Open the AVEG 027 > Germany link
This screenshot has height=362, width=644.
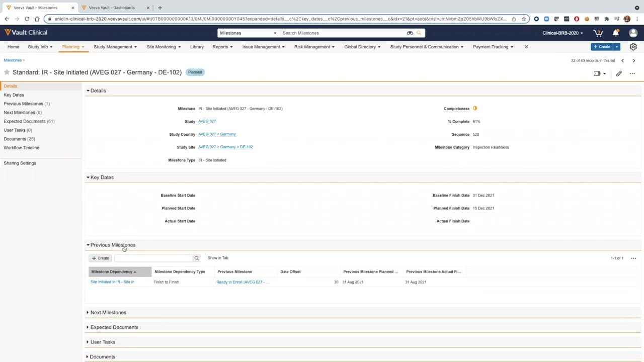point(217,134)
